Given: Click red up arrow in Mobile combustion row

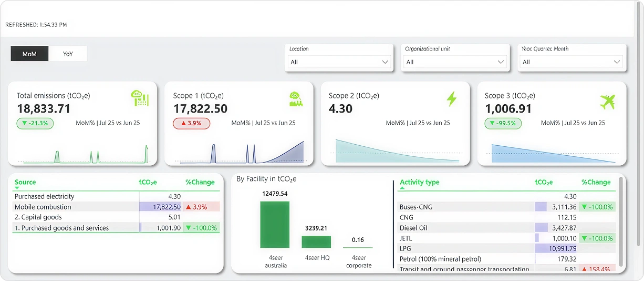Looking at the screenshot, I should pos(189,207).
